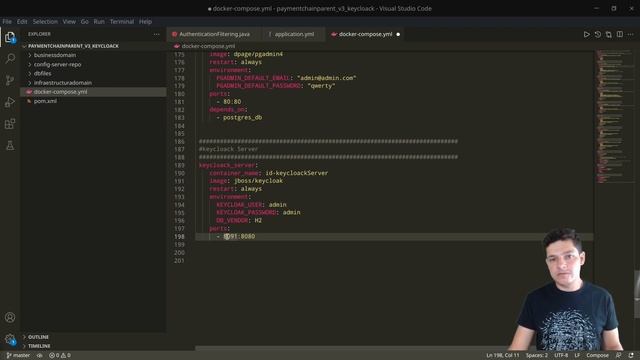Image resolution: width=640 pixels, height=360 pixels.
Task: Close the unsaved docker-compose.yml tab dot
Action: click(398, 34)
